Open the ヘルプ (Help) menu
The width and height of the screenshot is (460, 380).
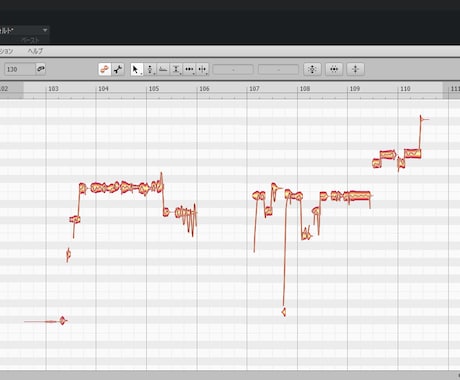(35, 51)
